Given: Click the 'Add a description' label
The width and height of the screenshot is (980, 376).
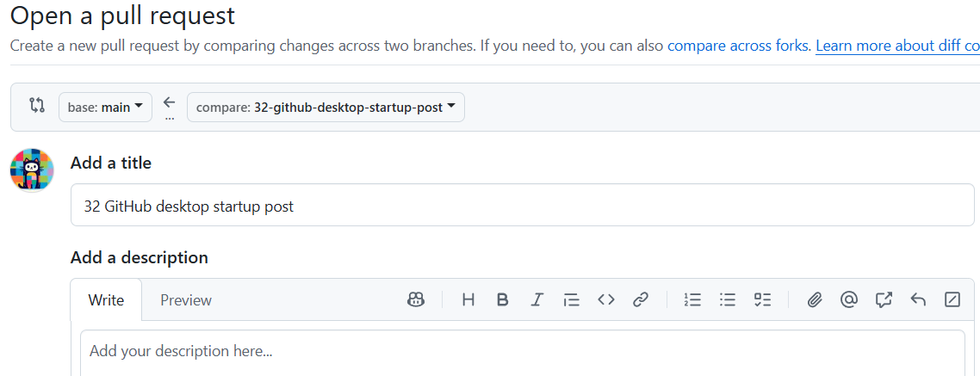Looking at the screenshot, I should click(x=140, y=257).
